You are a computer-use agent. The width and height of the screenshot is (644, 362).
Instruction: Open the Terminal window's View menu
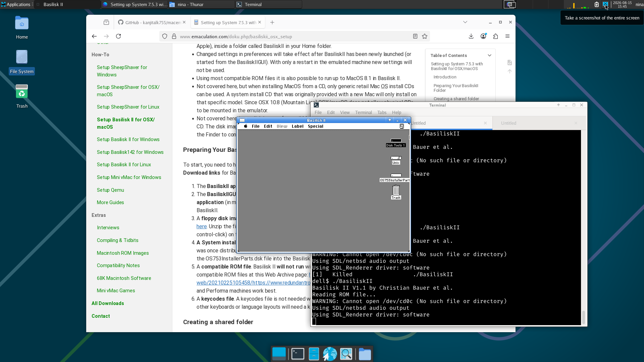pyautogui.click(x=345, y=113)
